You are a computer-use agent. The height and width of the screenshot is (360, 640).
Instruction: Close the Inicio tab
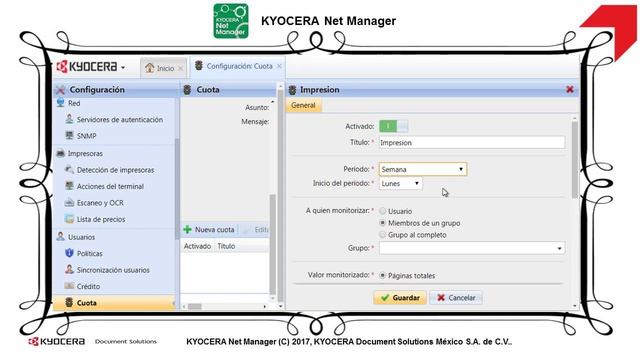[x=180, y=69]
